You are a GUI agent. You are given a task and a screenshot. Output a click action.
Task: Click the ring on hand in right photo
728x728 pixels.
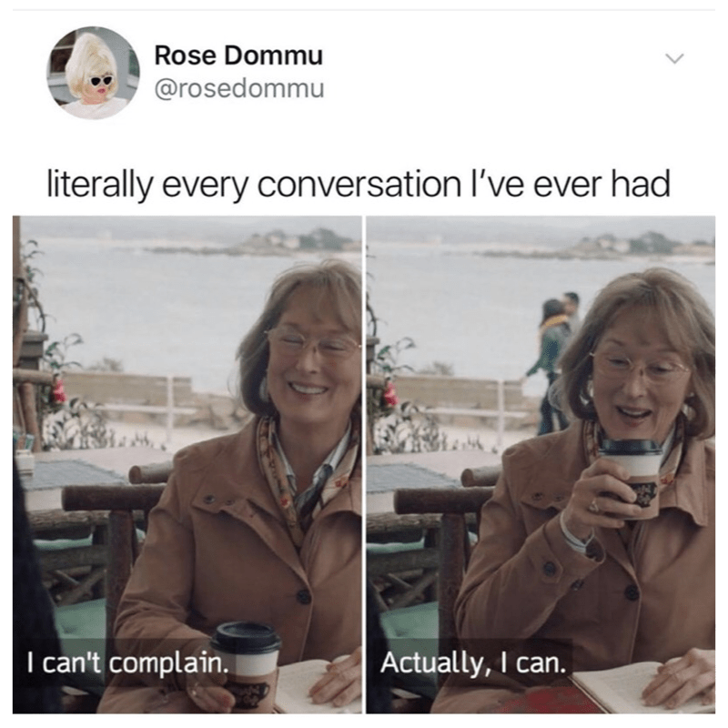click(595, 505)
